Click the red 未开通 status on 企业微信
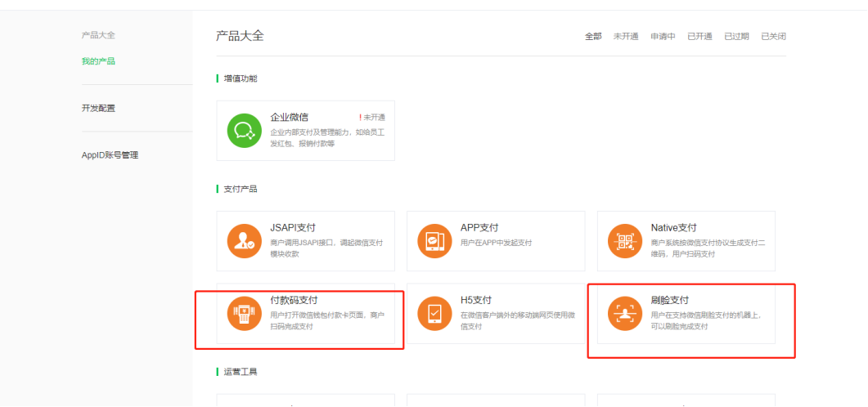 click(x=372, y=118)
